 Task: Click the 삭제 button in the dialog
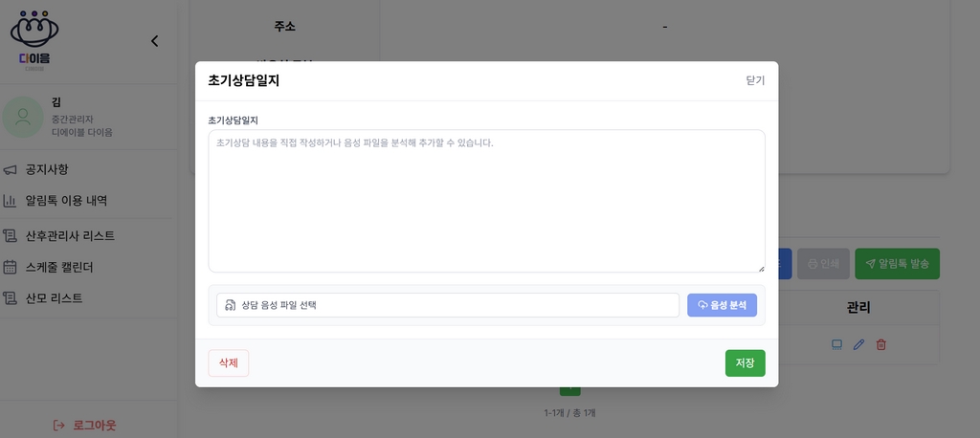[x=228, y=363]
